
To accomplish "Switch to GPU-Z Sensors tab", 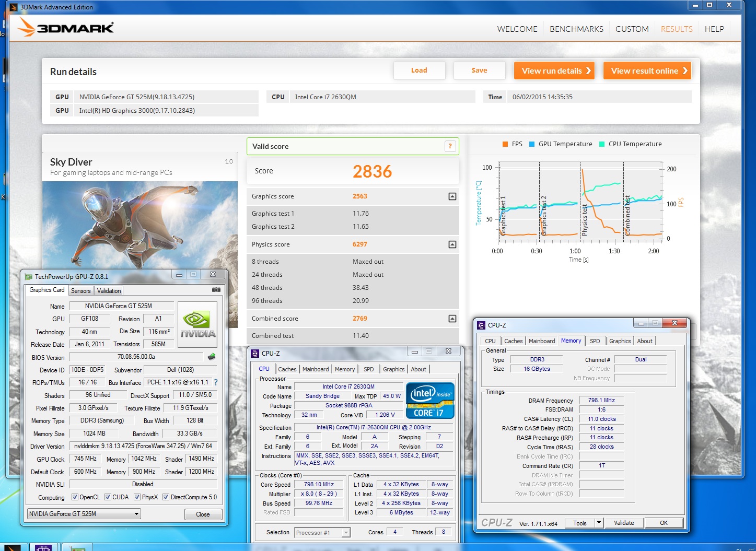I will [x=81, y=291].
